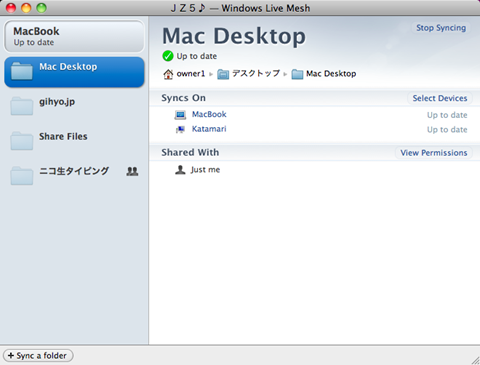Click the green Up to date checkmark icon
The height and width of the screenshot is (365, 480).
pyautogui.click(x=168, y=56)
